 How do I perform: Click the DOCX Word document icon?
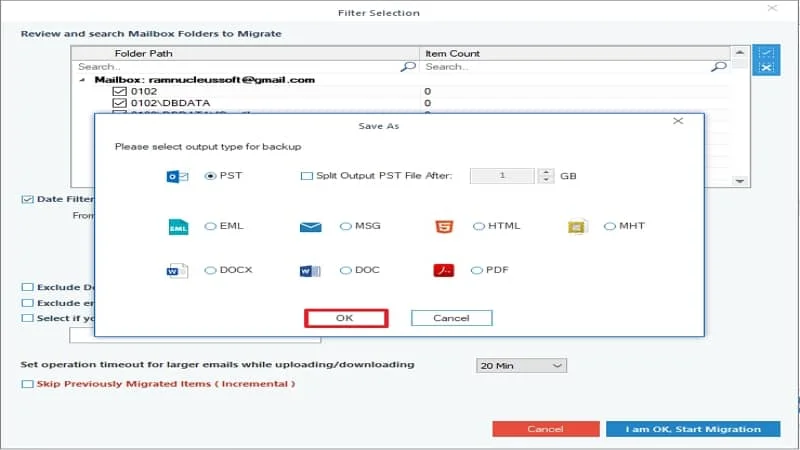point(177,270)
